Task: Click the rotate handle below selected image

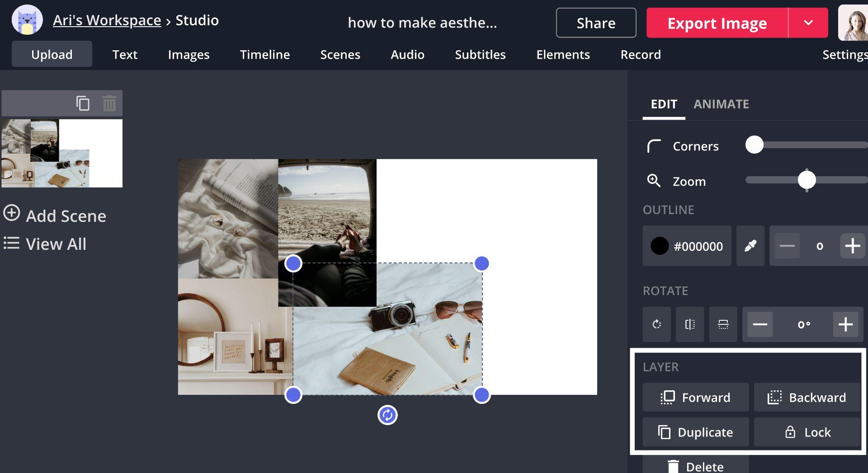Action: pyautogui.click(x=387, y=415)
